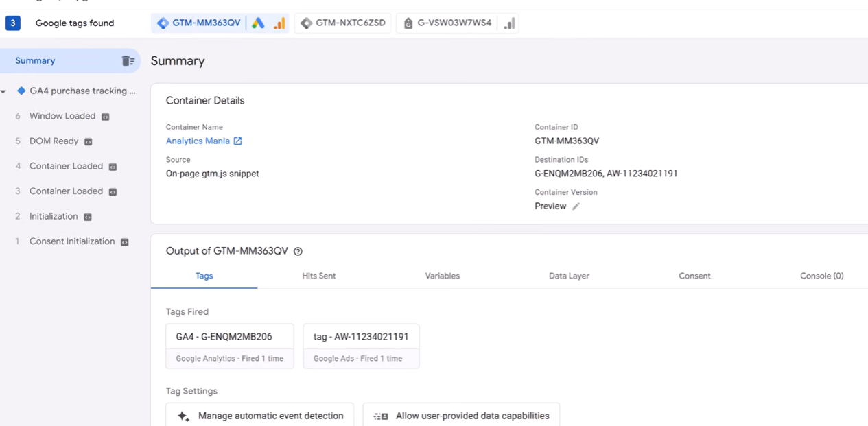
Task: Select the Initialization event
Action: pos(54,216)
